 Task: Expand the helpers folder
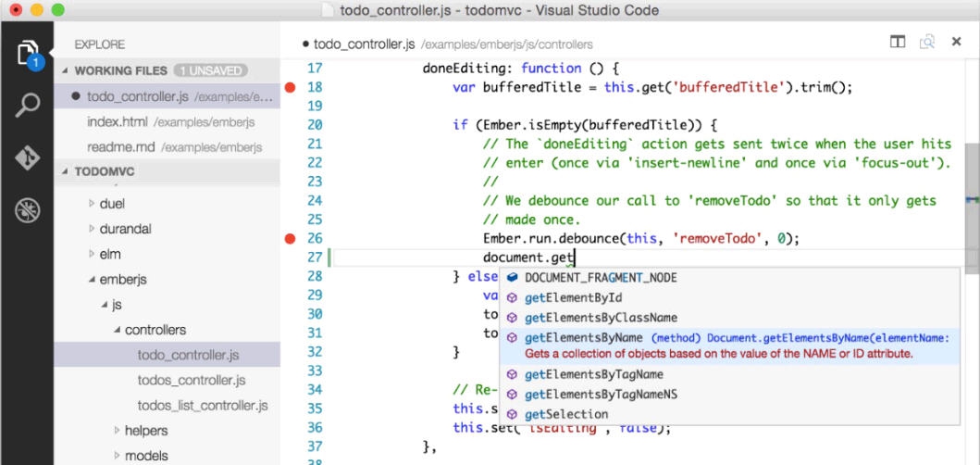click(x=117, y=431)
